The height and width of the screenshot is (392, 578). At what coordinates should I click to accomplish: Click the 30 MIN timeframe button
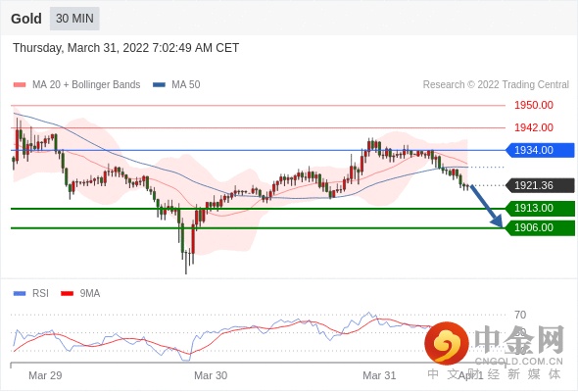point(74,19)
